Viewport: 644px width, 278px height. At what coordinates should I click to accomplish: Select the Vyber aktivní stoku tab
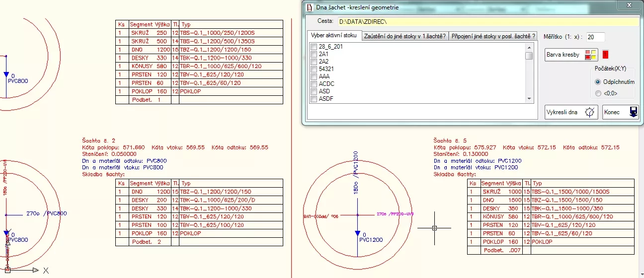(x=333, y=36)
